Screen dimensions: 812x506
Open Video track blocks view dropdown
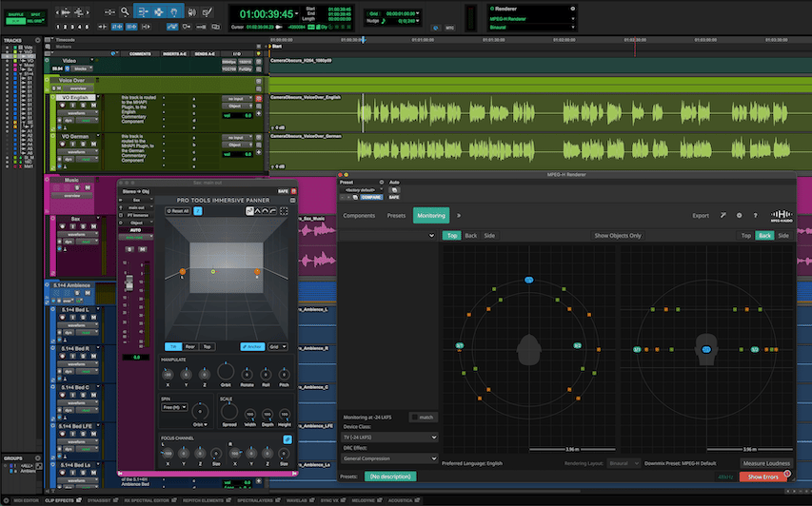[x=80, y=68]
